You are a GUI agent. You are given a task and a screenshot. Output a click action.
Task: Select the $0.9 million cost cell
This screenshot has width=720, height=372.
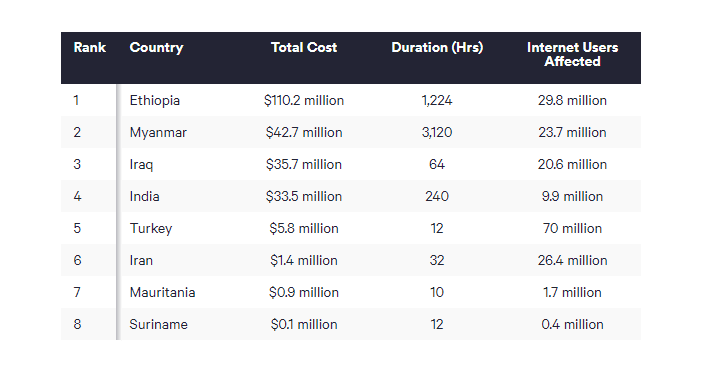click(x=304, y=293)
